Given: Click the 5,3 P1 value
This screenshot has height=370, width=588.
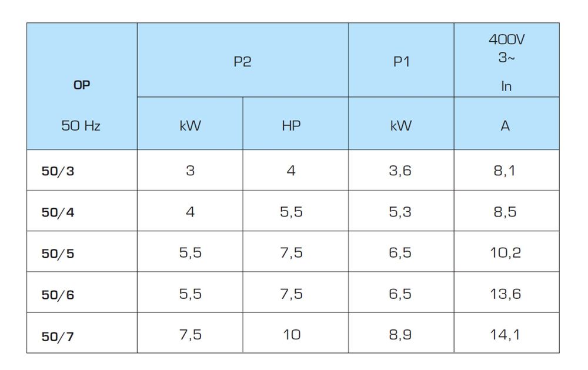Looking at the screenshot, I should pyautogui.click(x=400, y=212).
